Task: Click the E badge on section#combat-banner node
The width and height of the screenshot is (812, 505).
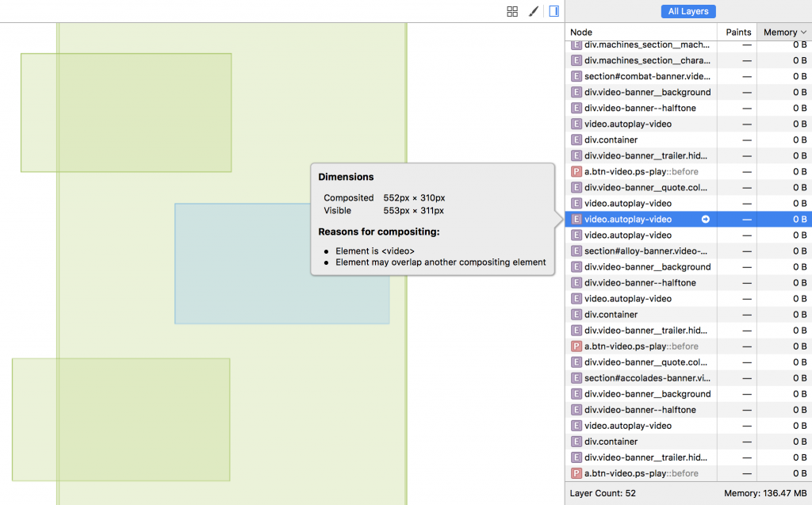Action: click(x=576, y=76)
